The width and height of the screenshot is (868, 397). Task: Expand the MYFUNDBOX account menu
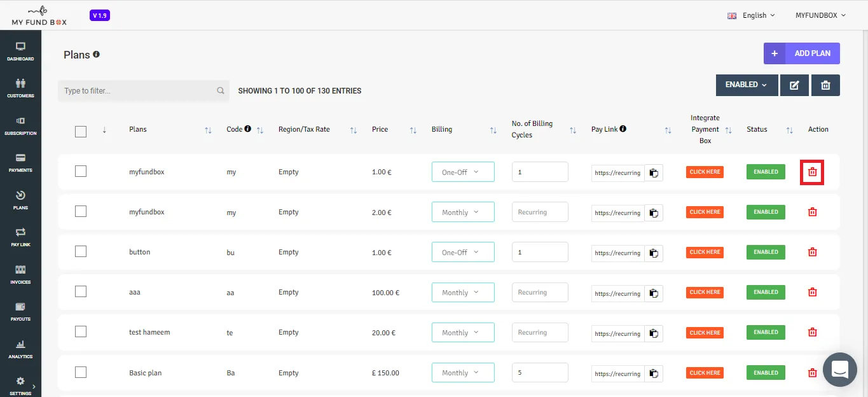point(820,15)
